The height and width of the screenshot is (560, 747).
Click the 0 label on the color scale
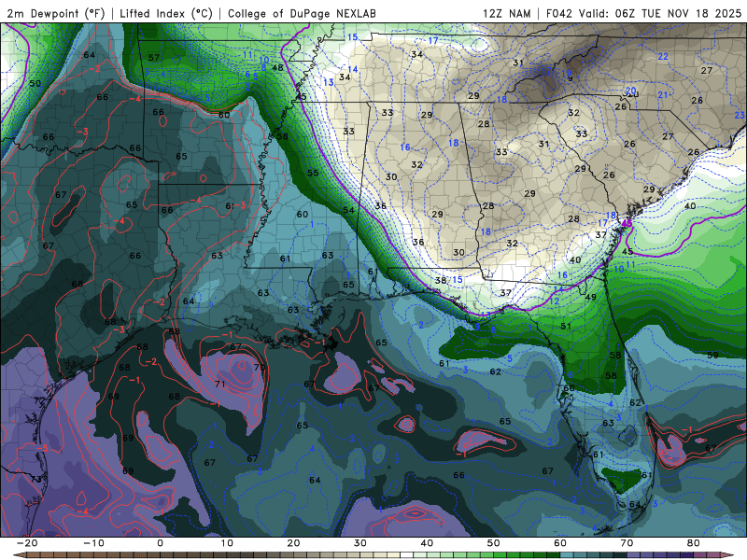pyautogui.click(x=160, y=543)
